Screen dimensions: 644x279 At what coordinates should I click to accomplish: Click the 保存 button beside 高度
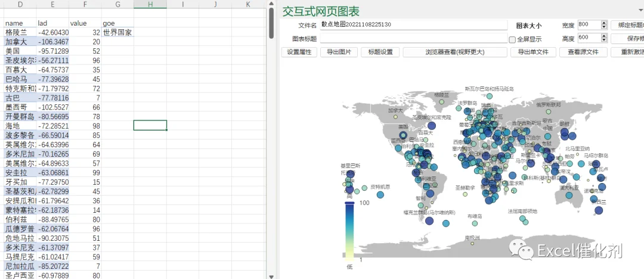pos(627,39)
